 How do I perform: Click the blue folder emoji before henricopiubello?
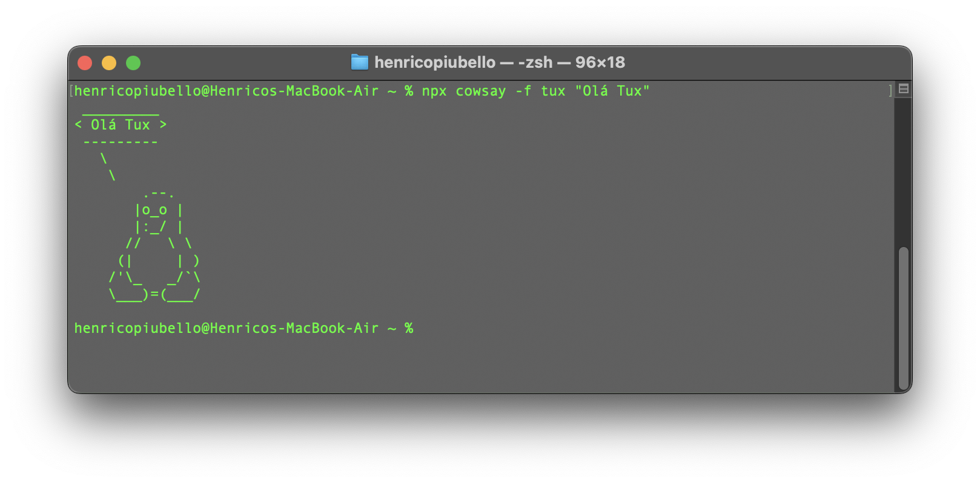tap(360, 62)
